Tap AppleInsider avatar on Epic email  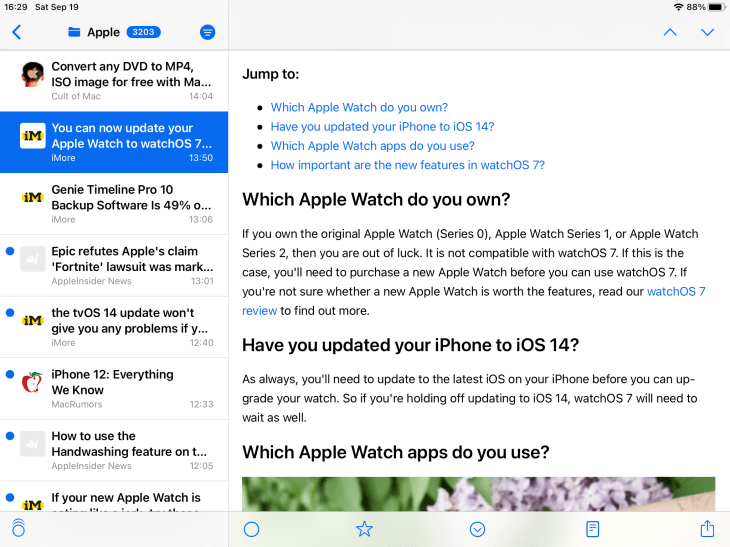33,259
